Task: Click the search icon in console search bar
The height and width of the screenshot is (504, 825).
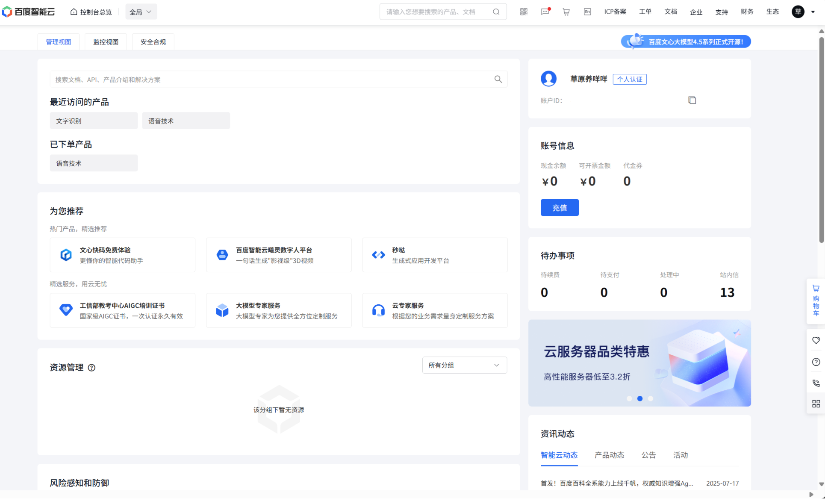Action: point(498,79)
